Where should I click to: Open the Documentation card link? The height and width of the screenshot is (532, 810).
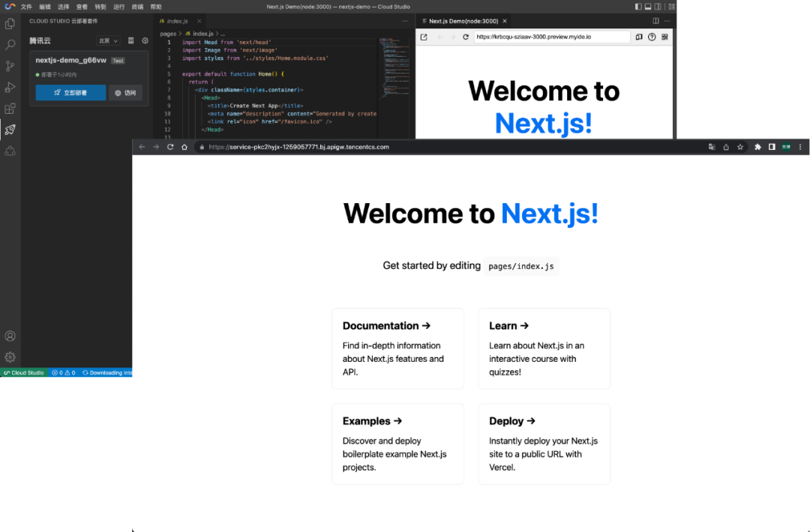(397, 349)
